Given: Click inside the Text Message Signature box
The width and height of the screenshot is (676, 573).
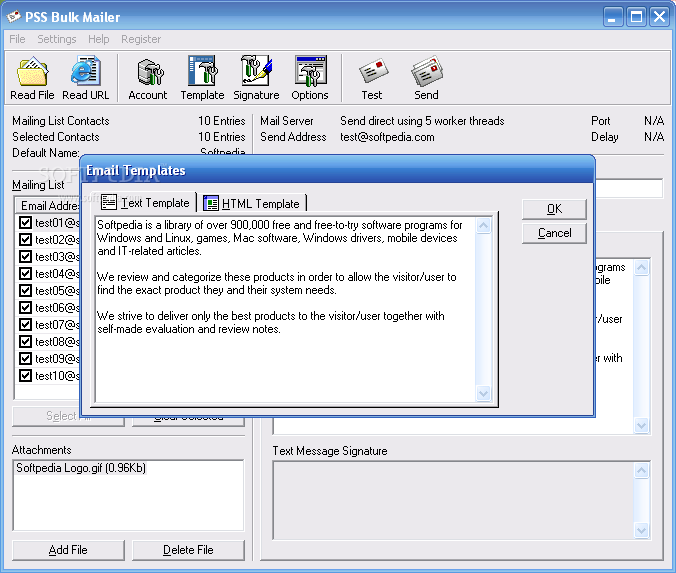Looking at the screenshot, I should click(454, 500).
